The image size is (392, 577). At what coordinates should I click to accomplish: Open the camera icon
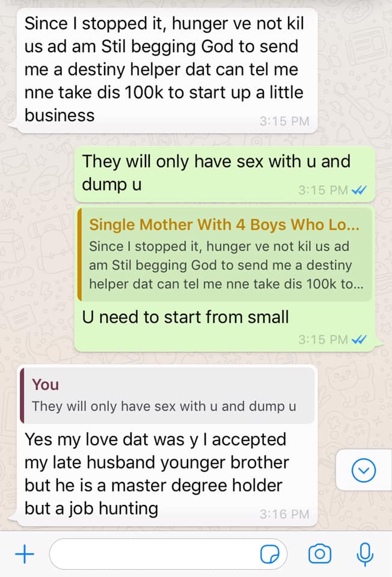(x=319, y=554)
